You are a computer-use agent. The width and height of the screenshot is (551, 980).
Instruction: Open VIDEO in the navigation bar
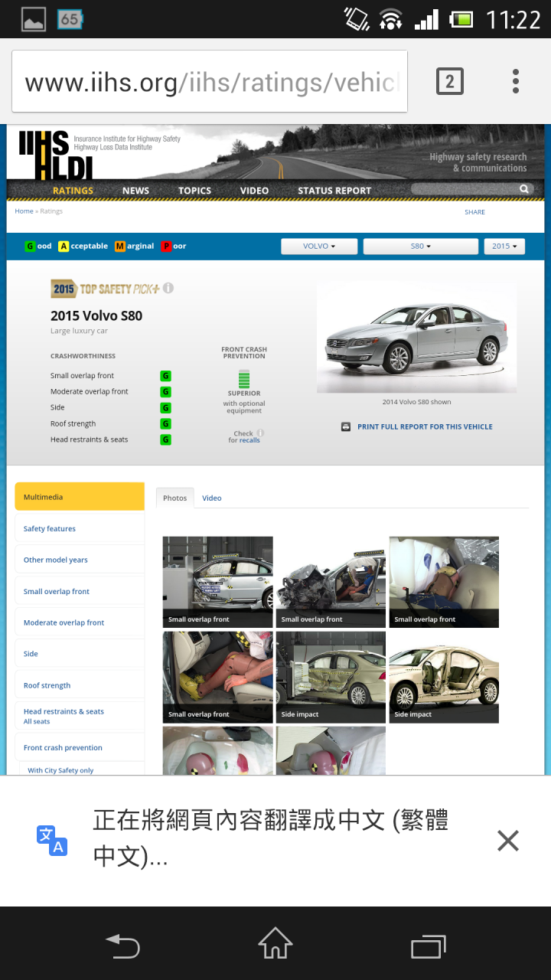(x=254, y=191)
